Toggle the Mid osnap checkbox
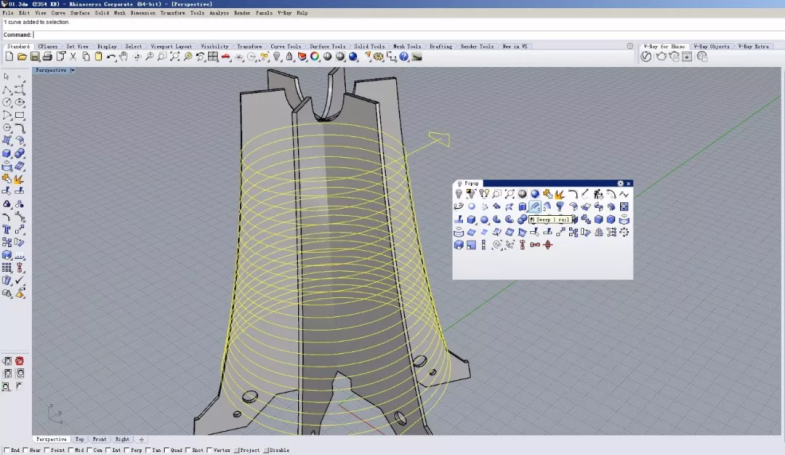Screen dimensions: 785x455 [x=69, y=450]
